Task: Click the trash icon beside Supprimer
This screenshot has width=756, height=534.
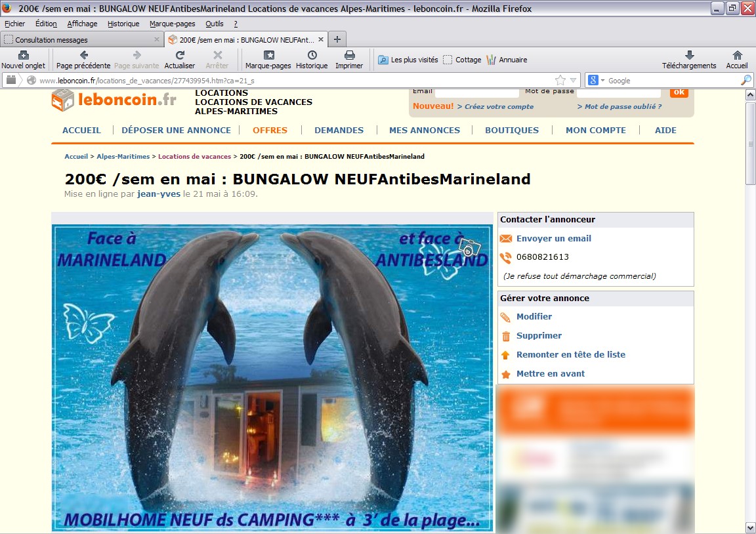Action: coord(506,337)
